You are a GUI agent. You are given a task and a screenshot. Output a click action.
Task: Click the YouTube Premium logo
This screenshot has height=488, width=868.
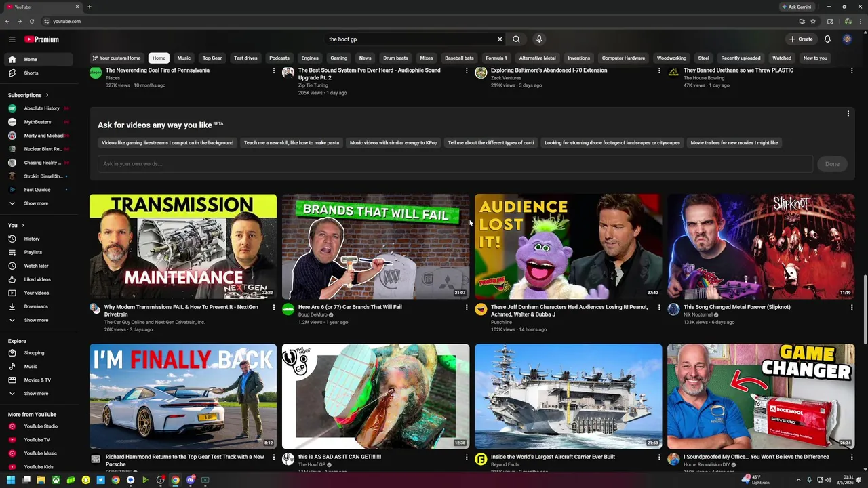pos(42,39)
